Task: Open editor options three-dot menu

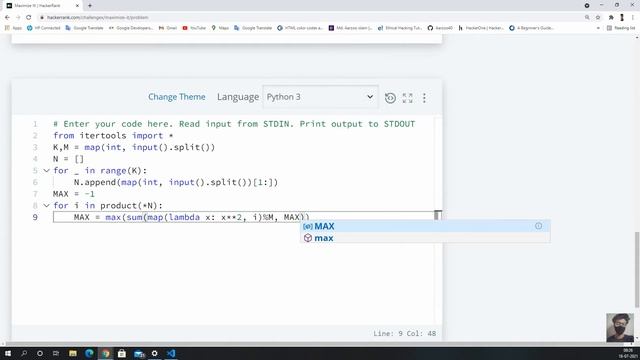Action: [424, 98]
